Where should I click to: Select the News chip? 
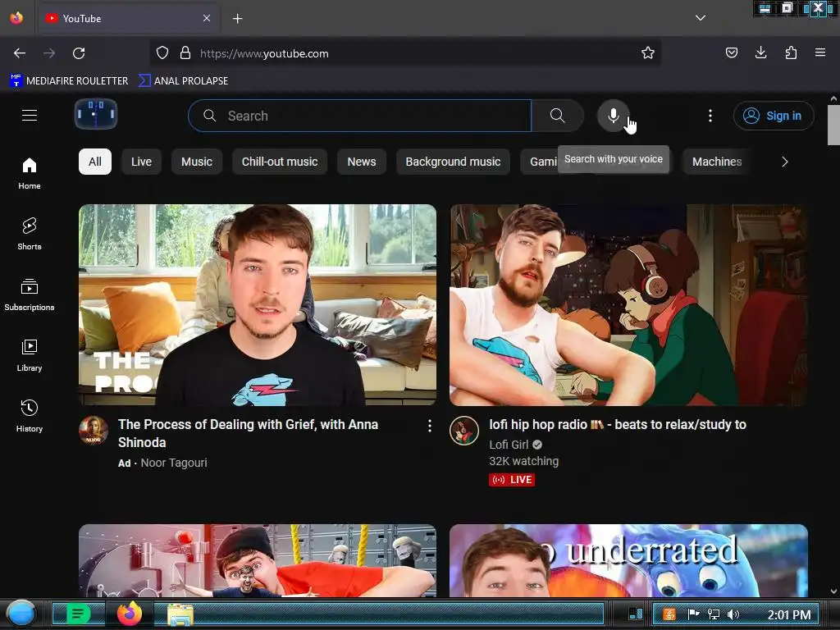(362, 162)
